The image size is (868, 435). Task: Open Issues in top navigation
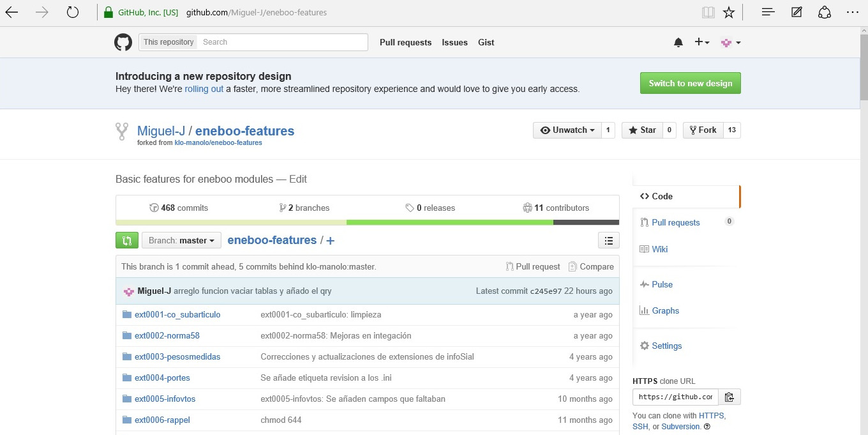(454, 42)
